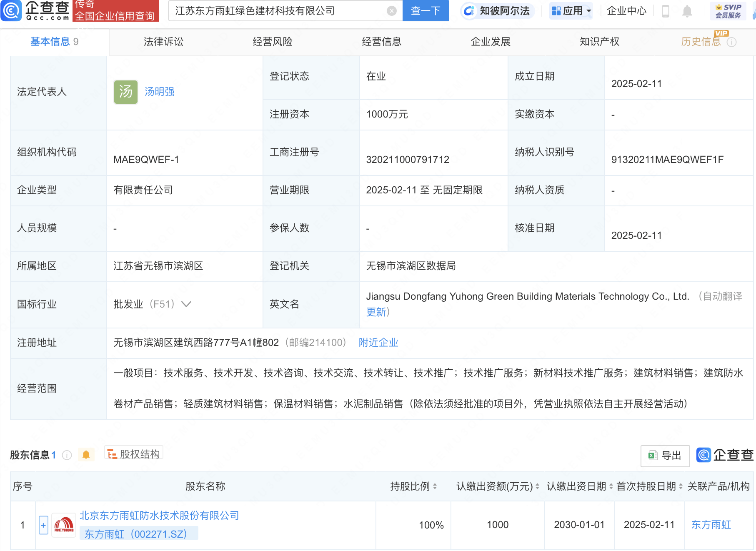Click subscription date 2030-01-01

coord(579,525)
